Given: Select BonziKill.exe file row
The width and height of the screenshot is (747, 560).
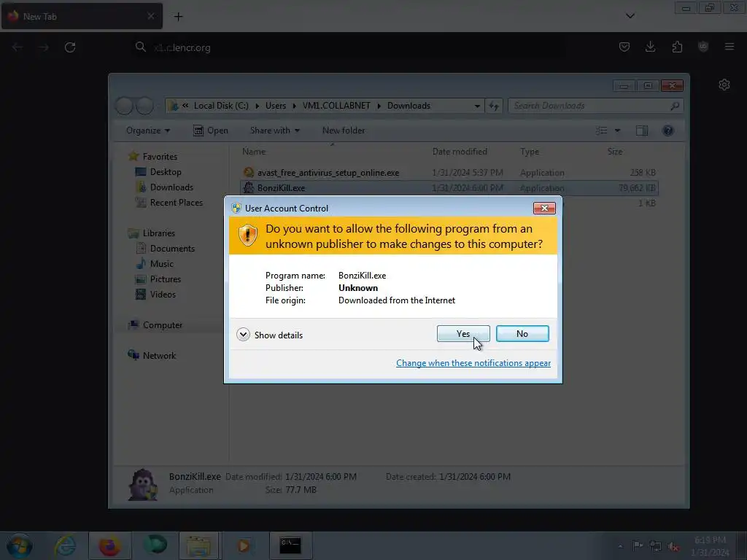Looking at the screenshot, I should 449,187.
